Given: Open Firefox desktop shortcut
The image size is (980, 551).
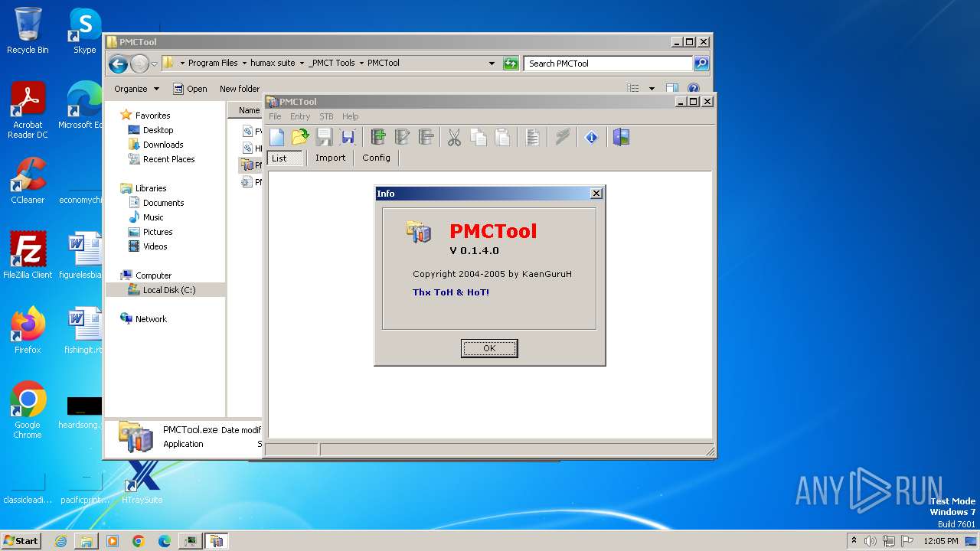Looking at the screenshot, I should pos(28,330).
